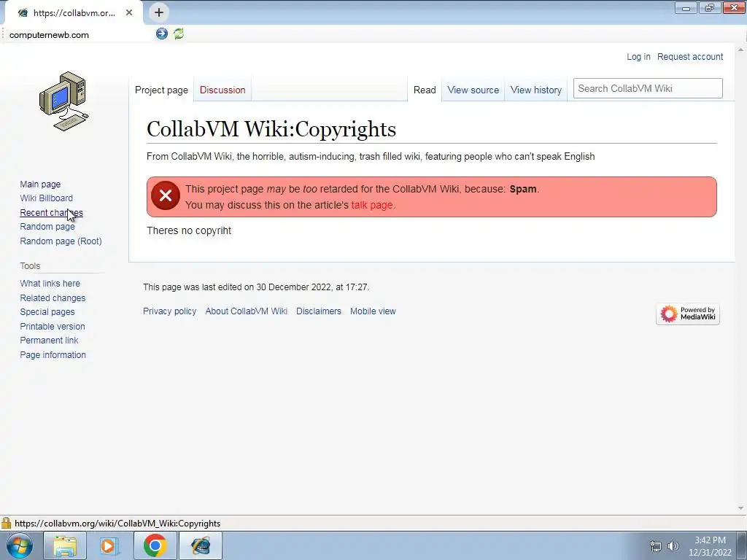Close the collabvm.org tab

(129, 13)
